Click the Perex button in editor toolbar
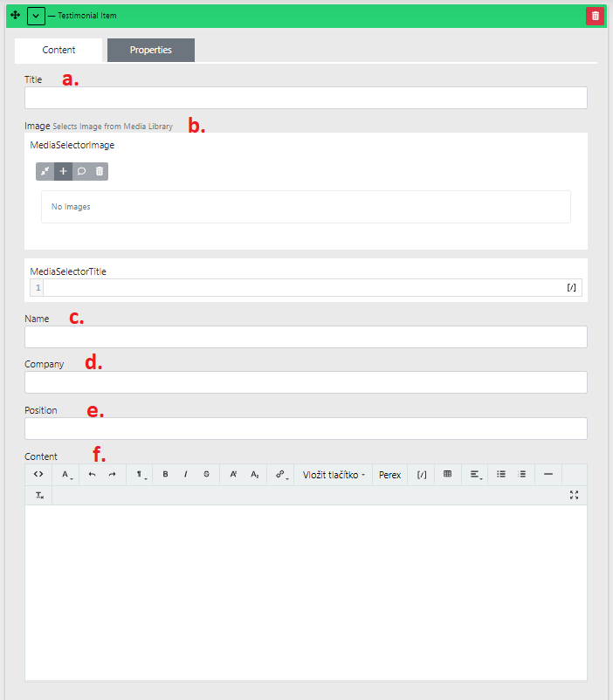This screenshot has width=613, height=700. [389, 475]
